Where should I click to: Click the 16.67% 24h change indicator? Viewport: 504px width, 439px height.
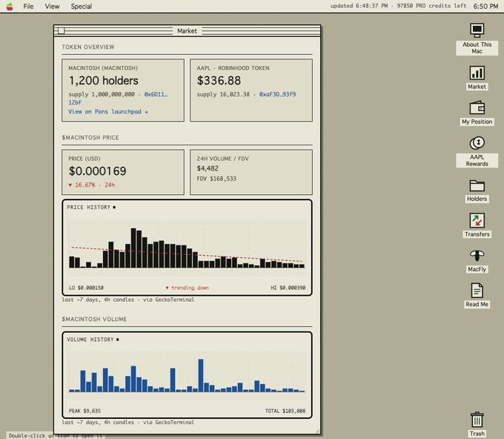[92, 185]
